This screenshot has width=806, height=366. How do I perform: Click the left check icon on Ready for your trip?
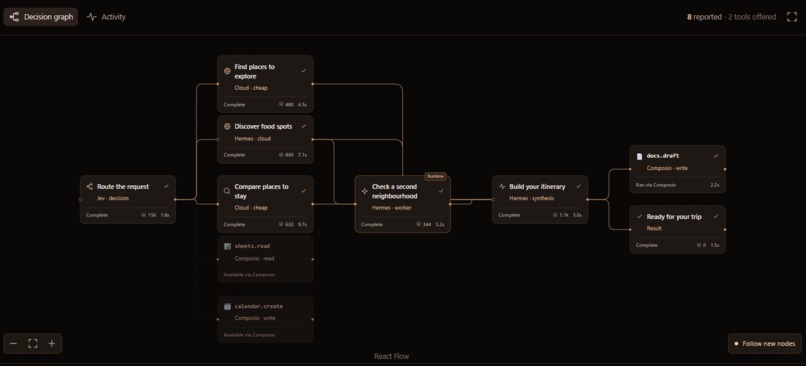point(639,216)
